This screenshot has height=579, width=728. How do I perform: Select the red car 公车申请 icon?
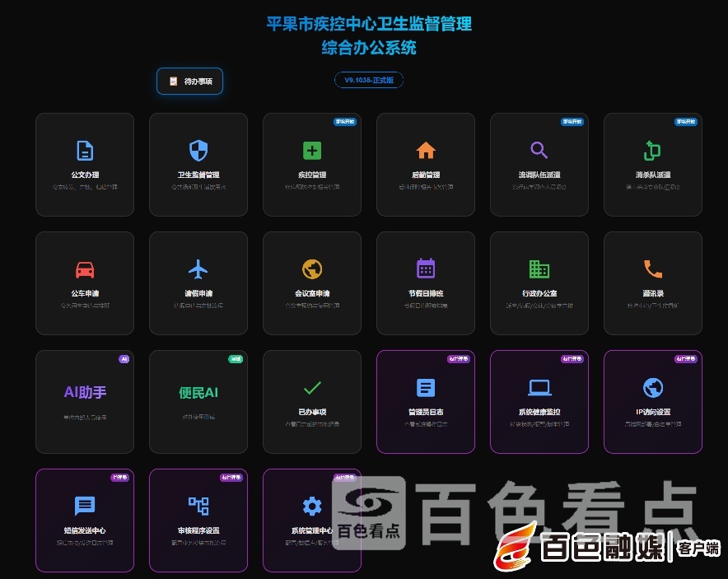[85, 269]
